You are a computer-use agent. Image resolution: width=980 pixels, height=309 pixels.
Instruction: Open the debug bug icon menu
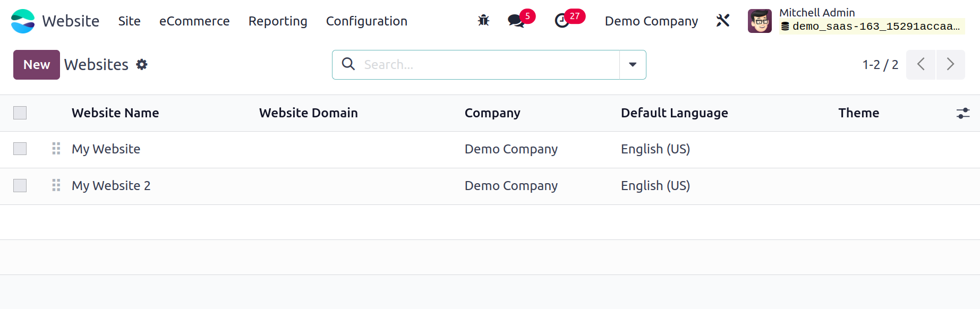[x=483, y=21]
